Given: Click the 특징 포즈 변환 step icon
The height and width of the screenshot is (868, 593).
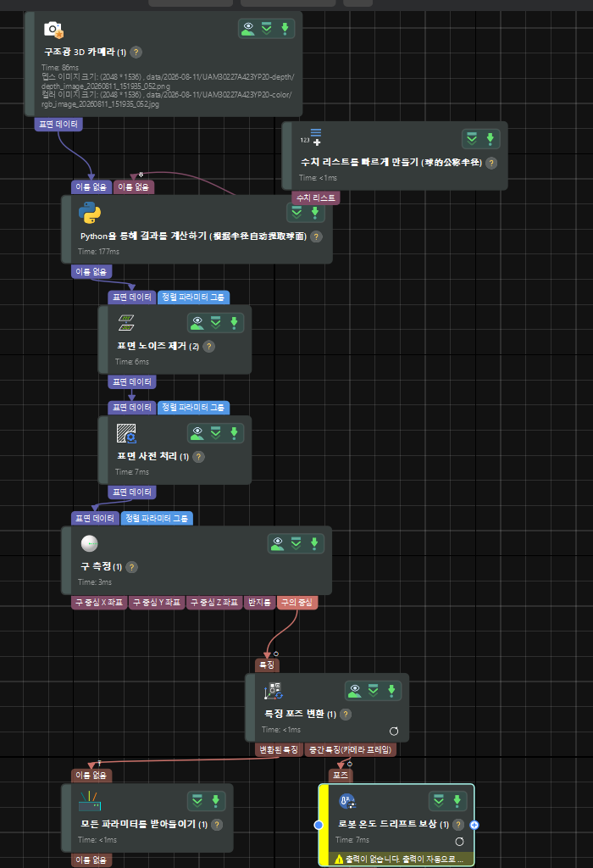Looking at the screenshot, I should [274, 691].
